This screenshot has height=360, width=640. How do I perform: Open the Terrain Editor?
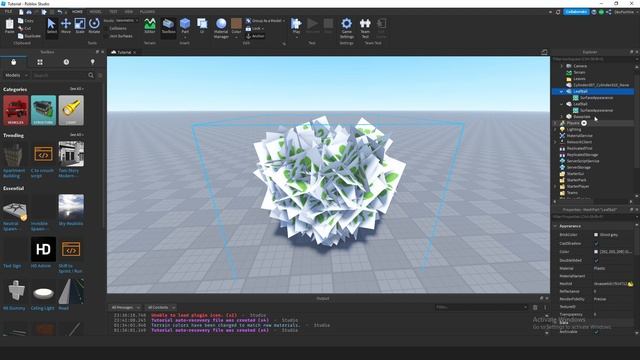point(150,25)
